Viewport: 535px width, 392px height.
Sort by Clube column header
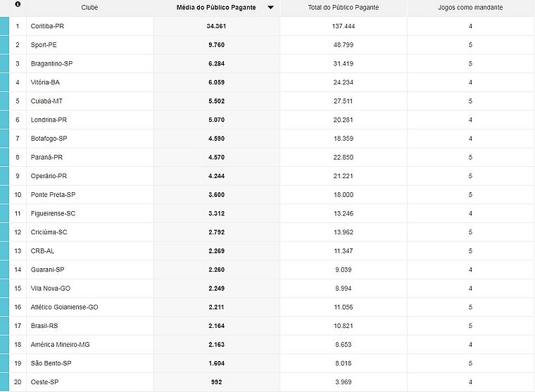[x=89, y=7]
